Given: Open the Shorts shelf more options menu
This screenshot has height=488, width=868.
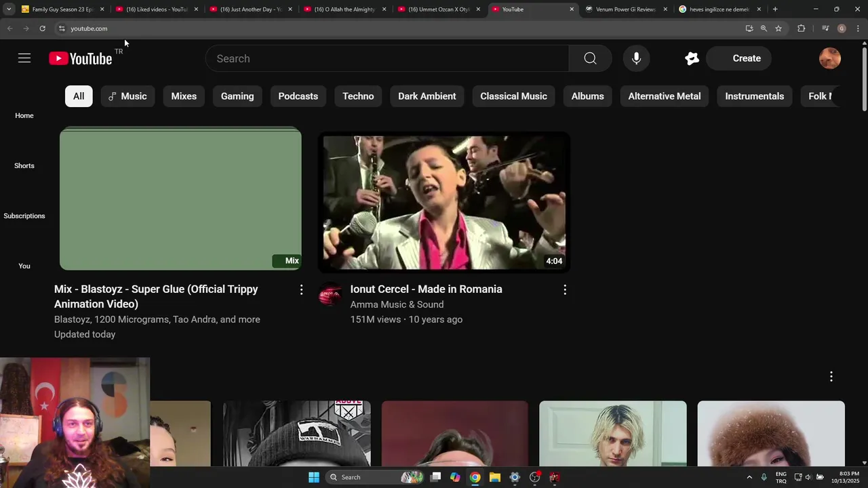Looking at the screenshot, I should click(x=831, y=376).
